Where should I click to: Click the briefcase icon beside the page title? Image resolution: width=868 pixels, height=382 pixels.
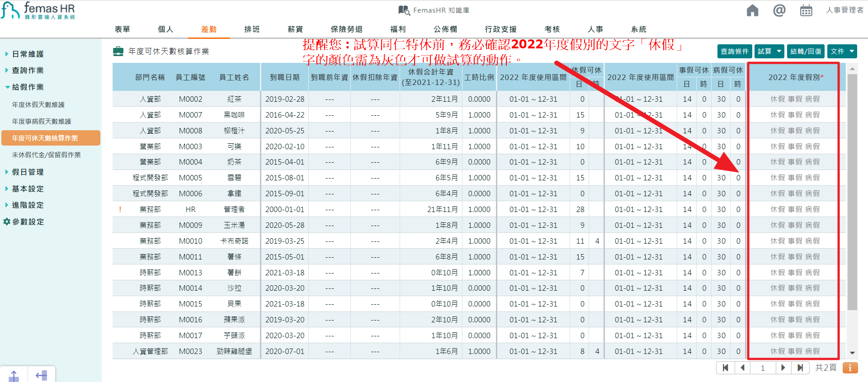click(118, 51)
